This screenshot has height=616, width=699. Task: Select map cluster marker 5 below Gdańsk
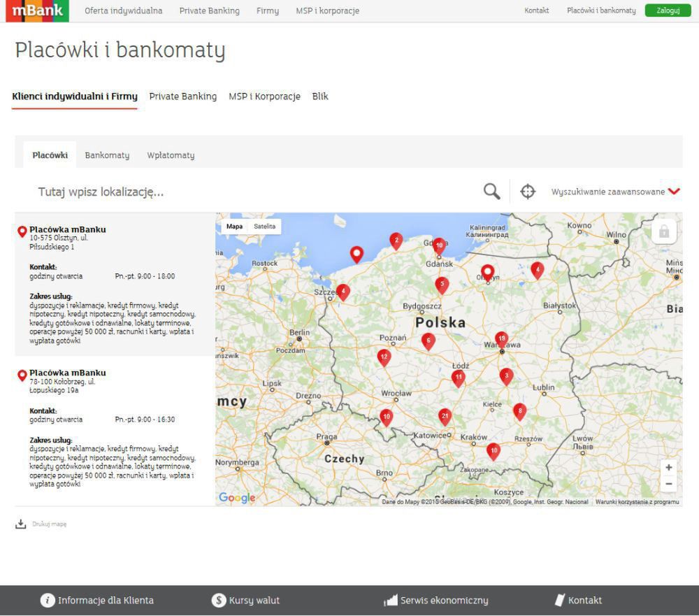pos(442,285)
